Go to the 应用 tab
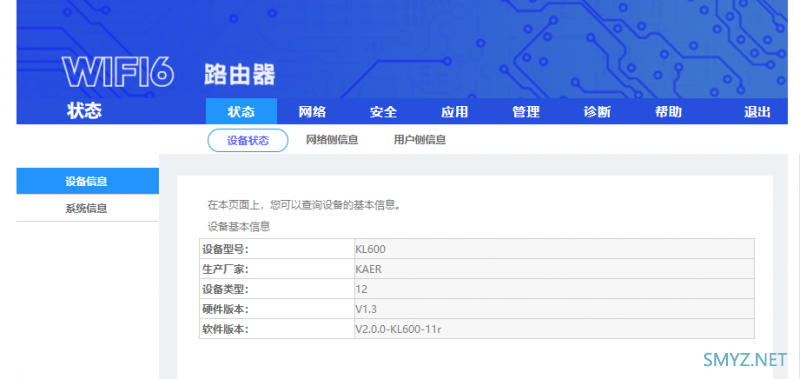Screen dimensions: 800x379 455,112
